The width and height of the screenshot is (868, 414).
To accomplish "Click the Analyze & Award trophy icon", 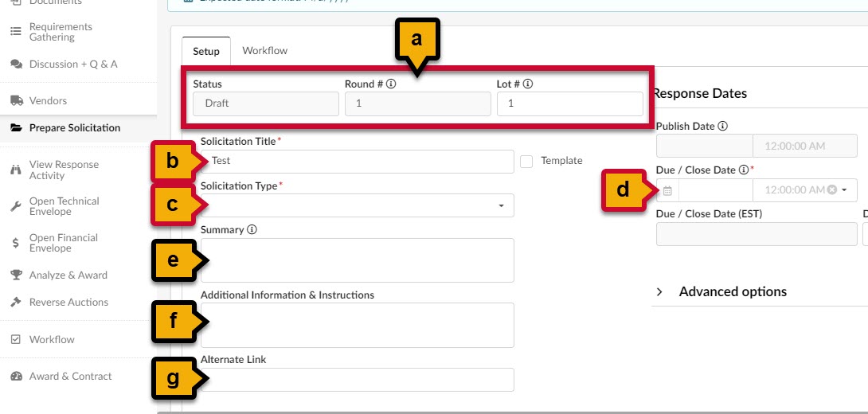I will point(17,275).
